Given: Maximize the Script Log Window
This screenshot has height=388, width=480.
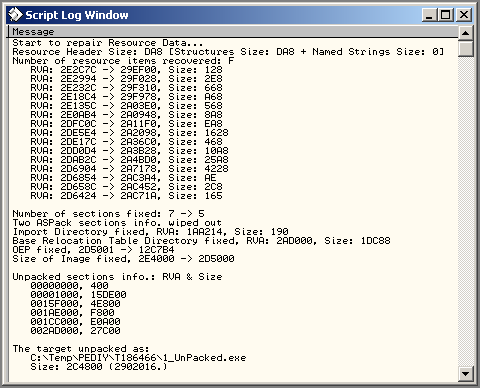Looking at the screenshot, I should 446,15.
